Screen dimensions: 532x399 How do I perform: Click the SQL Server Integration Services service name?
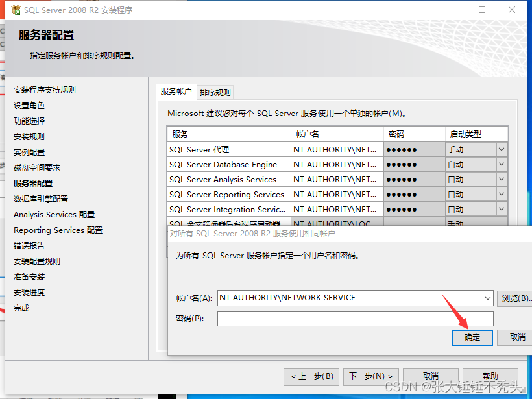point(227,210)
